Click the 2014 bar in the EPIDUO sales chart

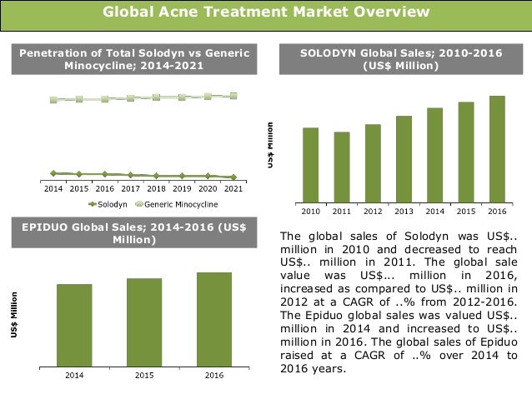[x=74, y=326]
